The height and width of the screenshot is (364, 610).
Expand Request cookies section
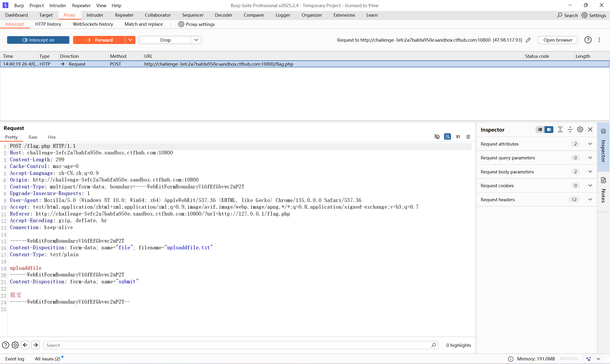click(590, 186)
